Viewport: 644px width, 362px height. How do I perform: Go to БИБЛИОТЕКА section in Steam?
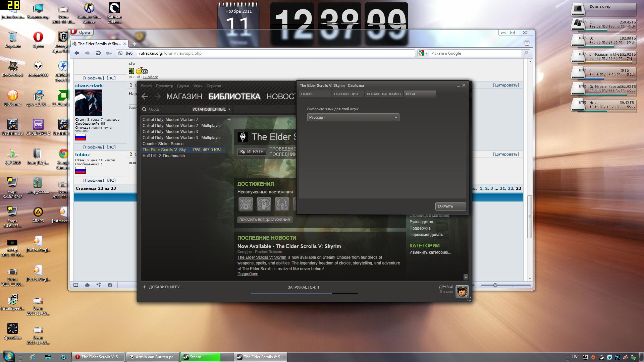click(x=234, y=97)
